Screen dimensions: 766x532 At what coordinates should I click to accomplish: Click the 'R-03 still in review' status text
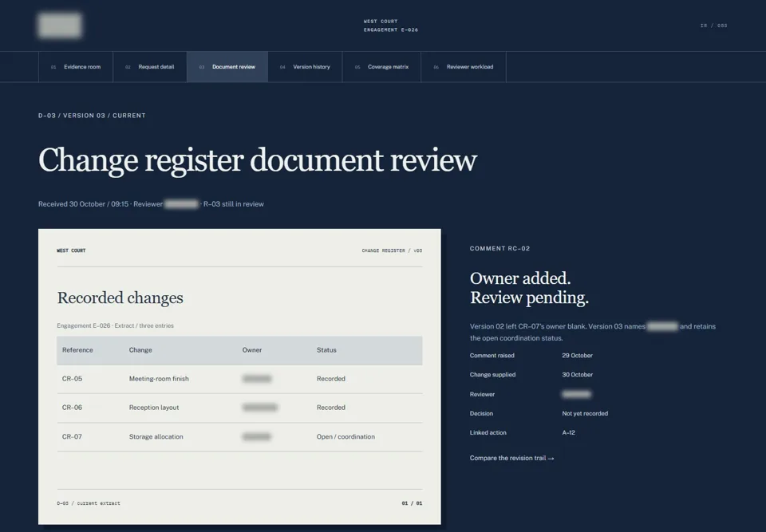click(234, 204)
